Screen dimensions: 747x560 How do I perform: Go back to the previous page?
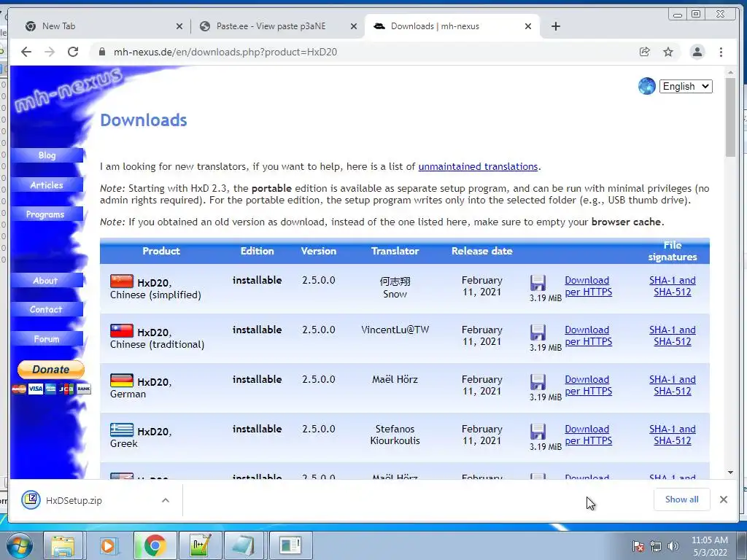click(26, 52)
